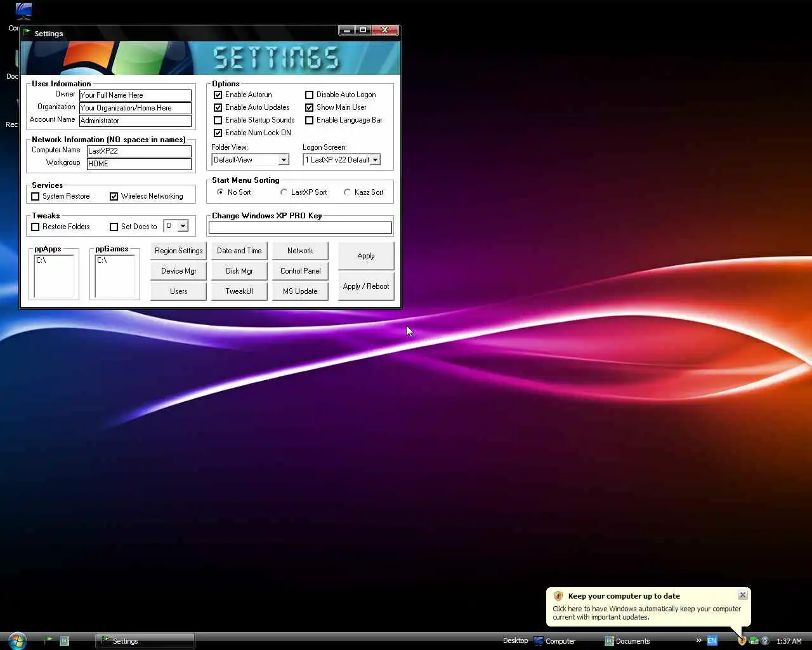The height and width of the screenshot is (650, 812).
Task: Select Kazz Sort radio button
Action: 347,192
